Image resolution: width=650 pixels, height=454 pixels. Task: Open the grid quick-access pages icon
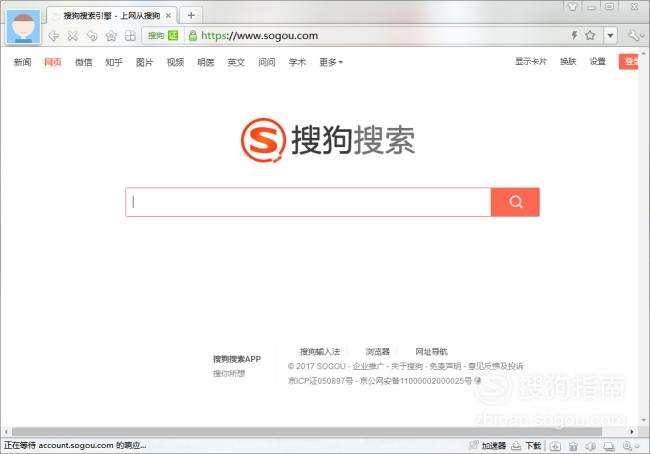[130, 36]
